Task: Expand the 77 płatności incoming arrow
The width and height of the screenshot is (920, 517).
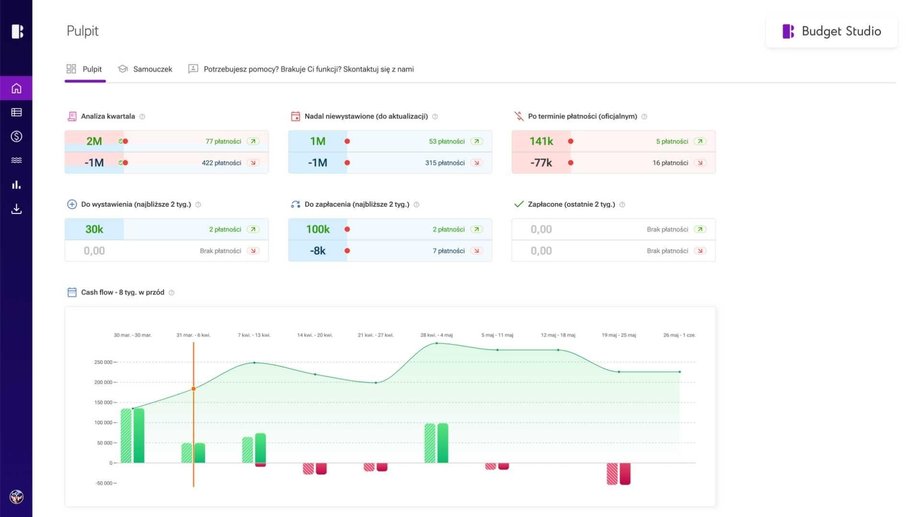Action: (x=253, y=142)
